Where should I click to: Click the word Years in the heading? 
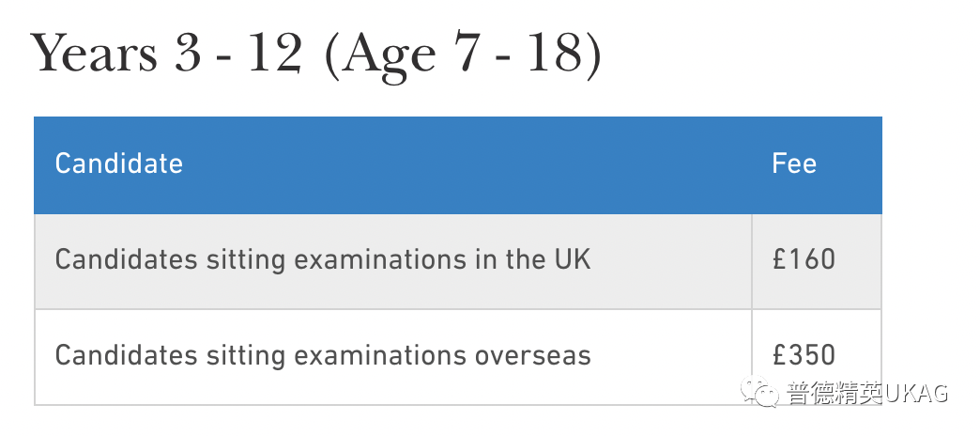click(94, 53)
